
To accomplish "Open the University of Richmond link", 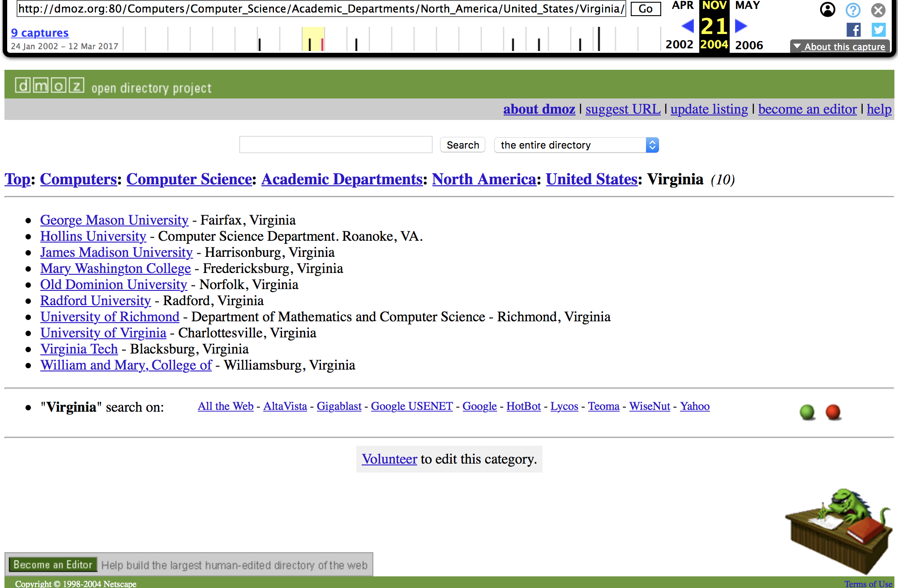I will click(x=110, y=317).
